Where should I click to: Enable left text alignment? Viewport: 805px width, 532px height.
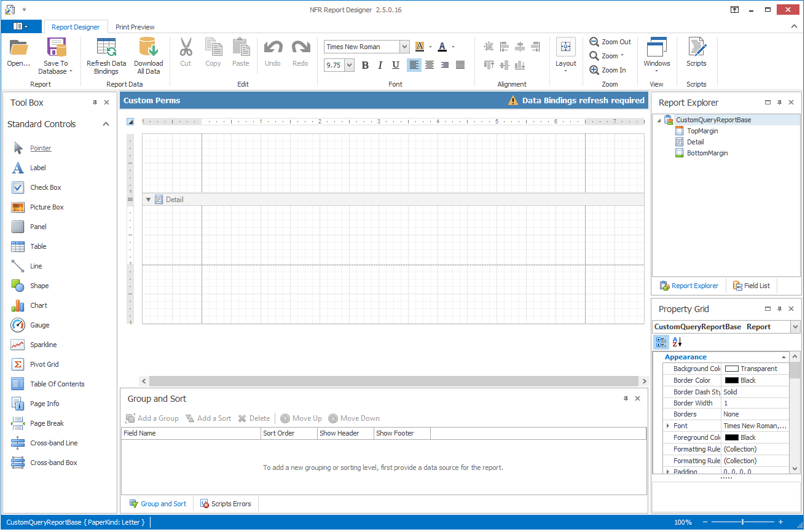(x=414, y=65)
